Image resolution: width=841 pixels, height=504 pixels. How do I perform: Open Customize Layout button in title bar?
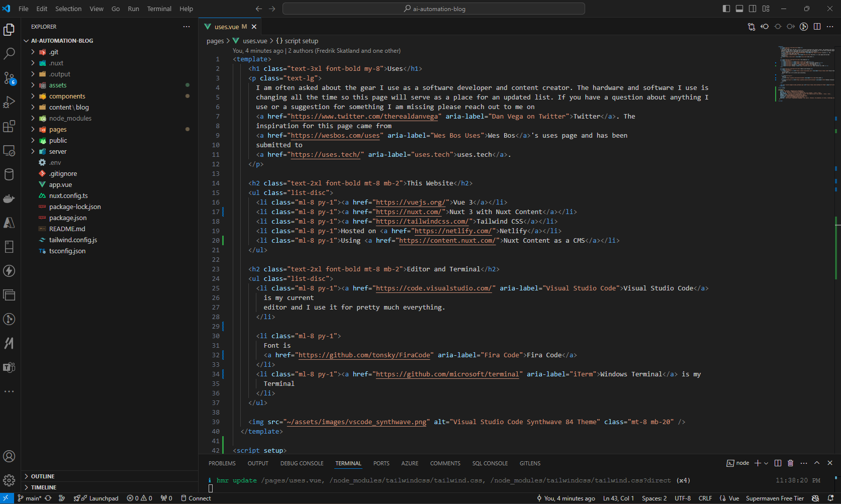(766, 9)
